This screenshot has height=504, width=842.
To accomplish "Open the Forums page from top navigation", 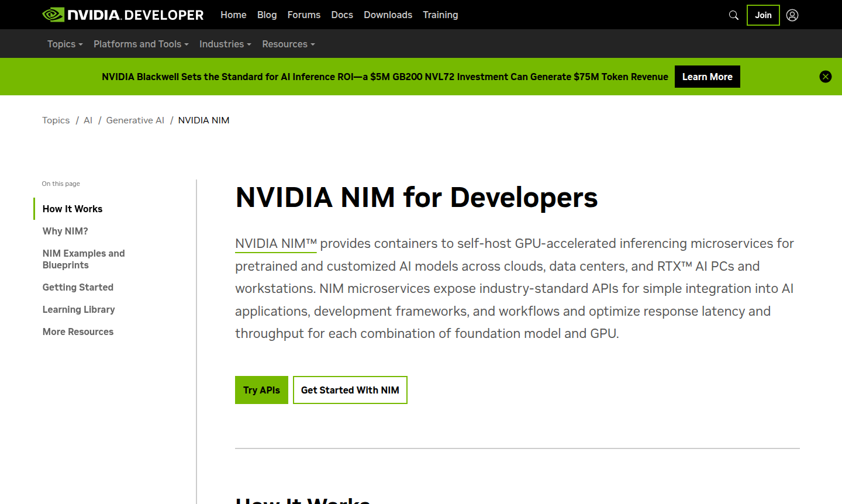I will [303, 15].
